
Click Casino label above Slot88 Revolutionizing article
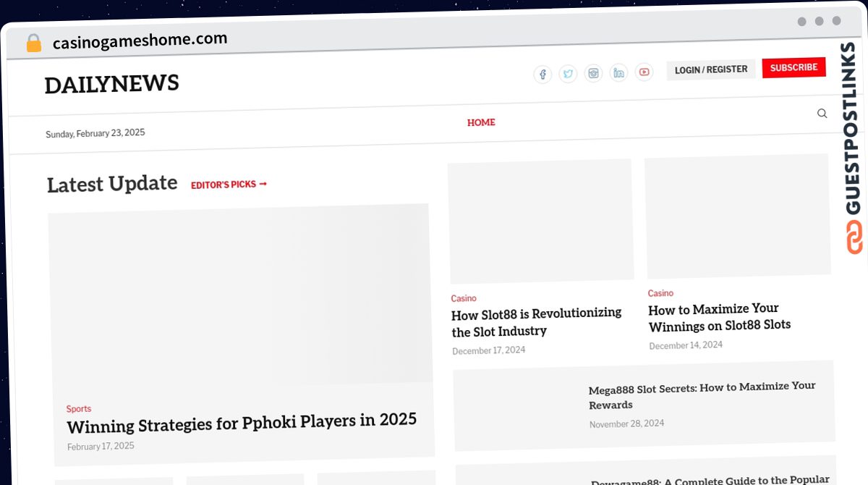coord(464,298)
